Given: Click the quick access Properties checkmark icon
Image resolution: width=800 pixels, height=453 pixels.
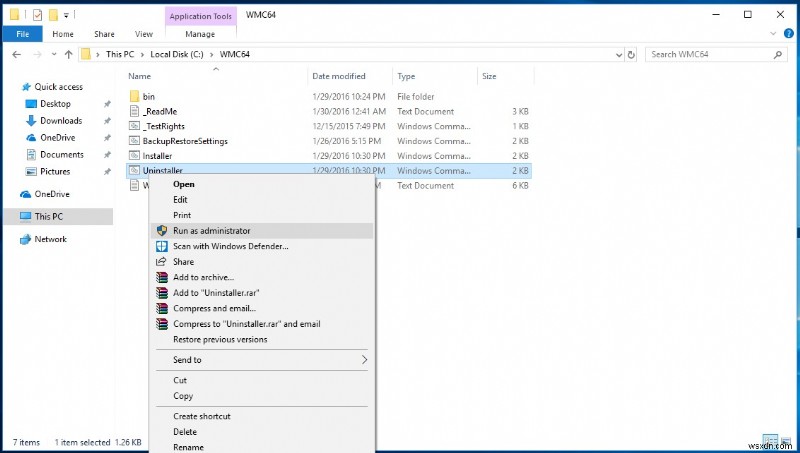Looking at the screenshot, I should point(38,15).
